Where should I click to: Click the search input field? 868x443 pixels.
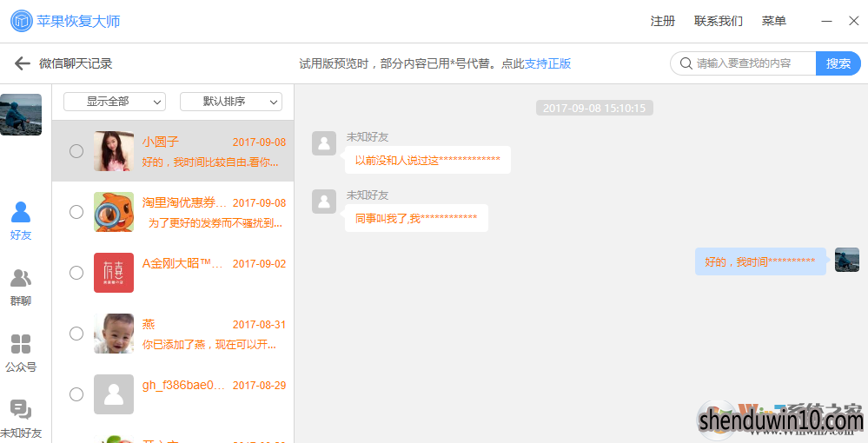(744, 63)
